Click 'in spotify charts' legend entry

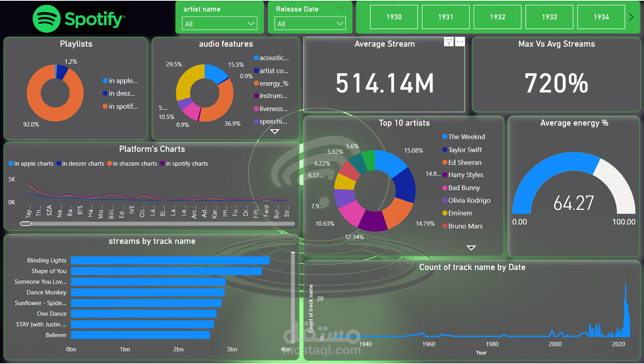184,164
